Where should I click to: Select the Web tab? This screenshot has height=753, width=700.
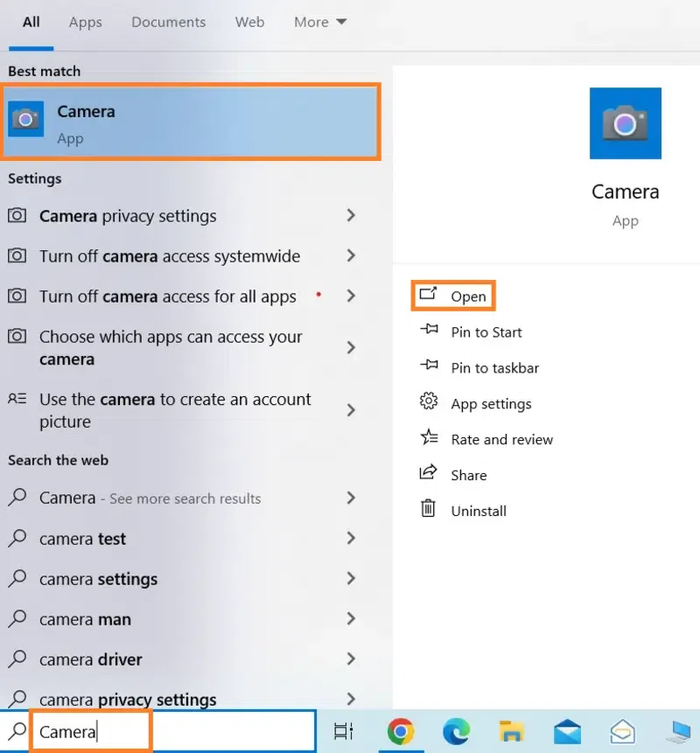point(250,22)
